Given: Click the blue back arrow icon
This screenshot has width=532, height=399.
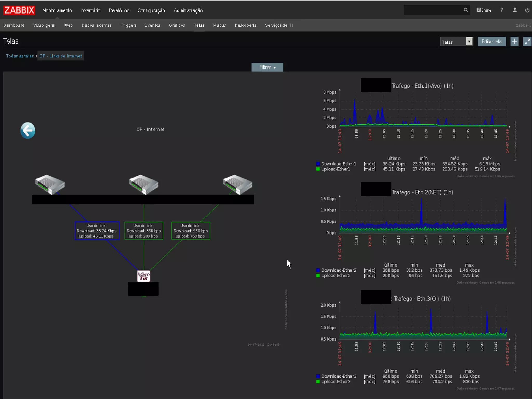Looking at the screenshot, I should coord(28,130).
